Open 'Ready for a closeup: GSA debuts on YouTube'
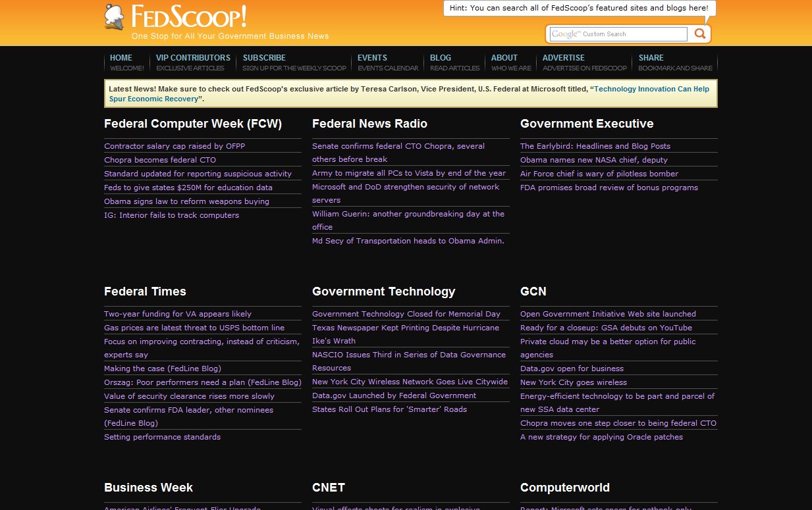 click(x=606, y=328)
